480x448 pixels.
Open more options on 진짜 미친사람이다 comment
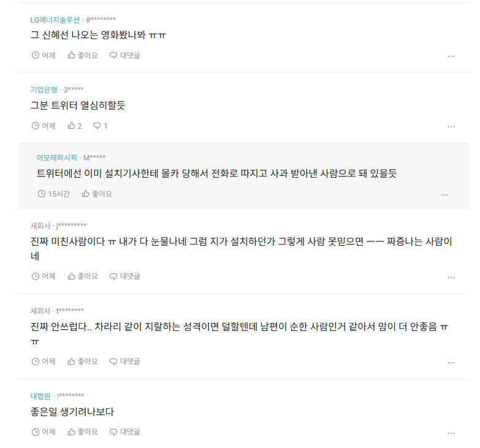click(451, 278)
